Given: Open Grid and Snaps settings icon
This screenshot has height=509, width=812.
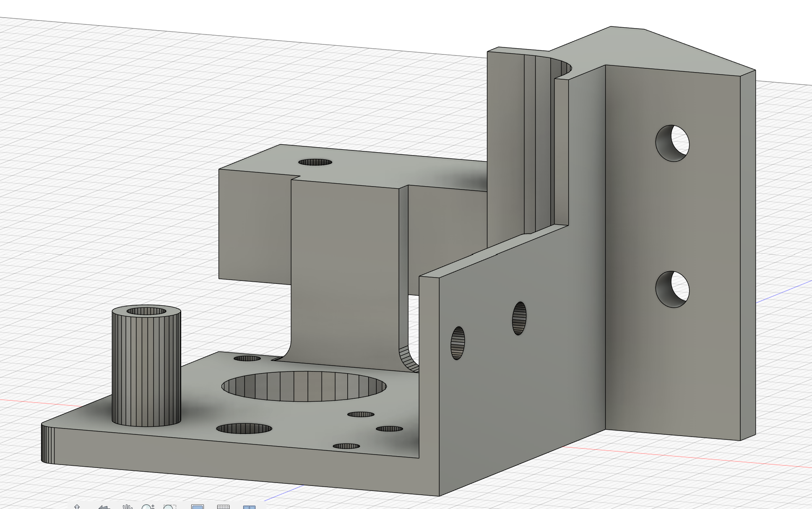Looking at the screenshot, I should pos(223,507).
